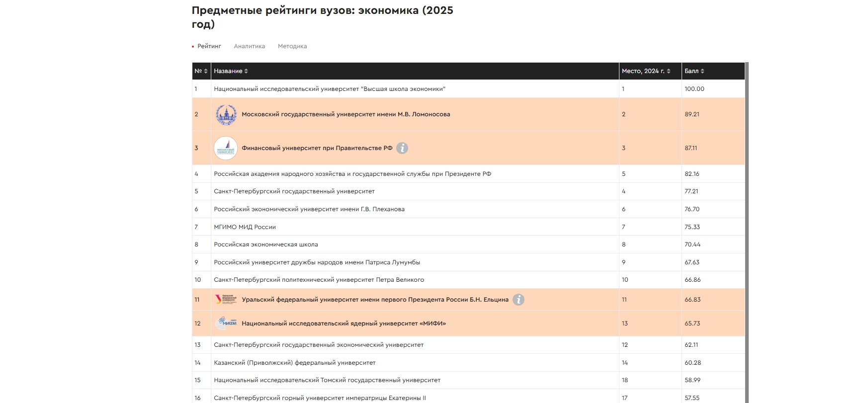This screenshot has height=403, width=868.
Task: Click the score value 62.11
Action: pyautogui.click(x=692, y=345)
